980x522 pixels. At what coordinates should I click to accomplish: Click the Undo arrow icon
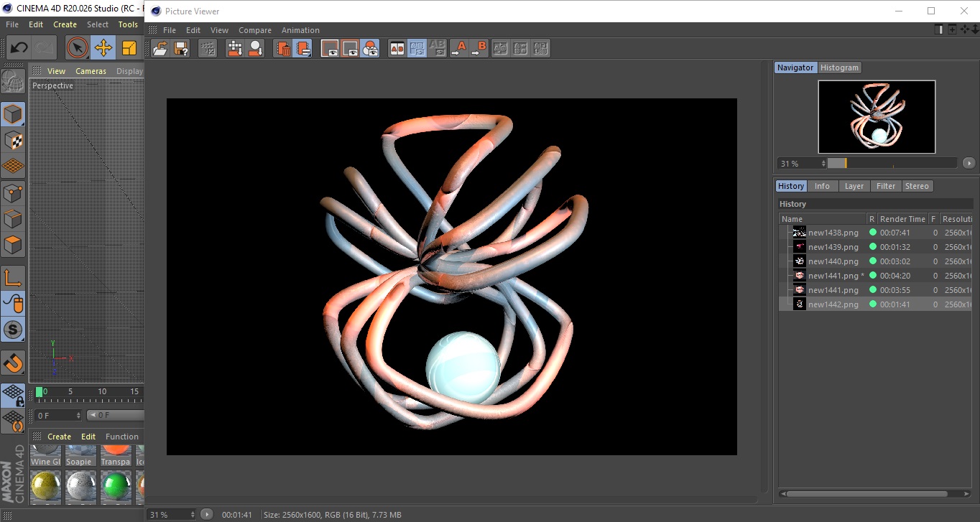19,48
